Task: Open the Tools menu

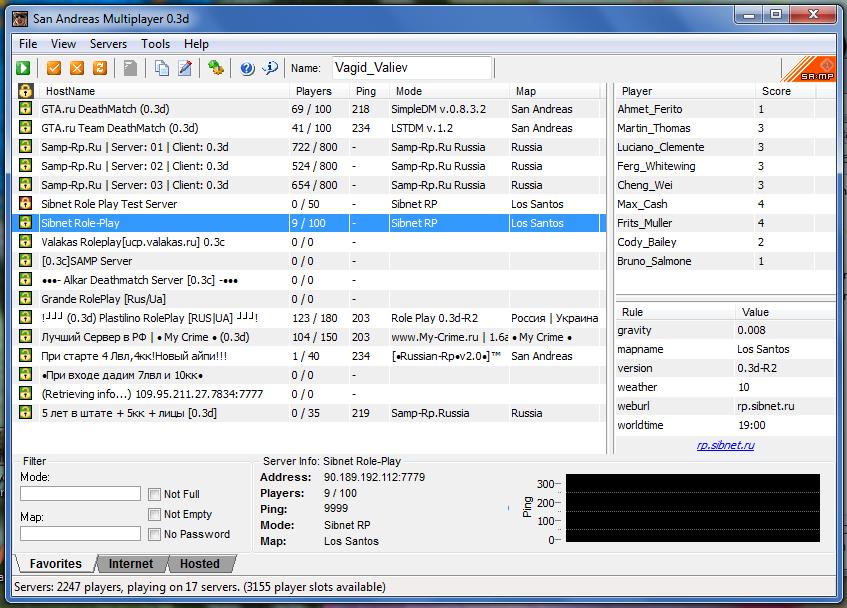Action: tap(156, 44)
